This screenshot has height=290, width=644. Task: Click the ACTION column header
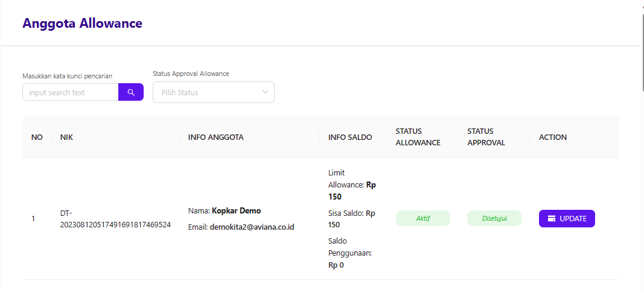553,137
